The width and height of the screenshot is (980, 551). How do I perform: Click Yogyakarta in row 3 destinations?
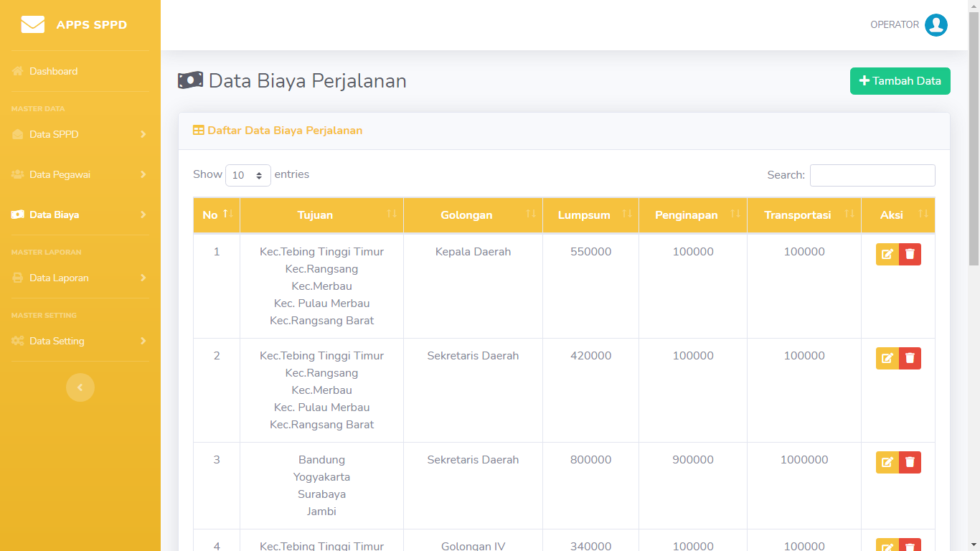point(321,477)
